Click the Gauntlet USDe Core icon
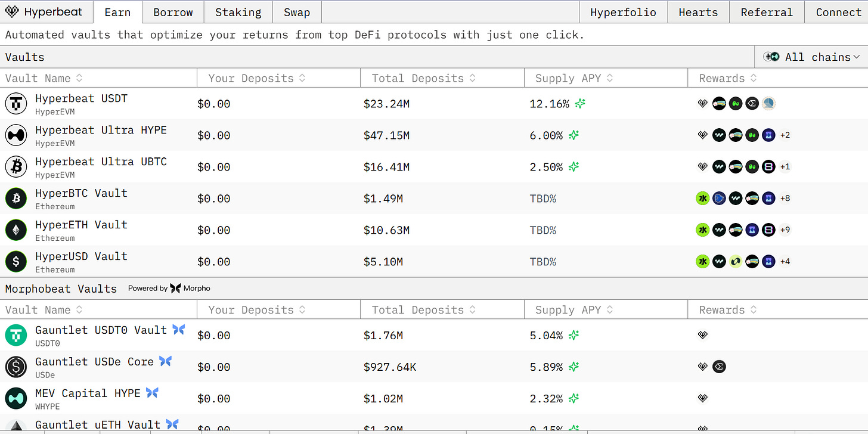 (x=16, y=367)
